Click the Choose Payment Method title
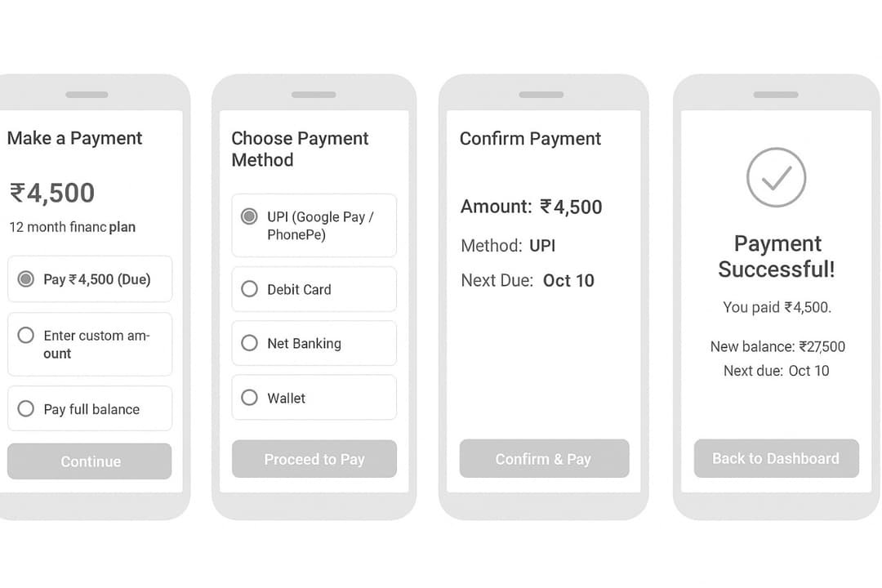The height and width of the screenshot is (588, 882). pos(300,149)
